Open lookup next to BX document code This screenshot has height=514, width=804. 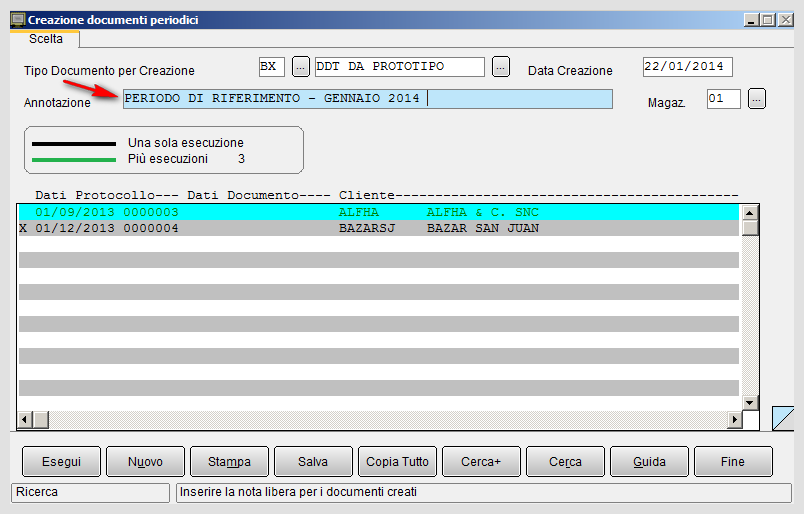(300, 67)
